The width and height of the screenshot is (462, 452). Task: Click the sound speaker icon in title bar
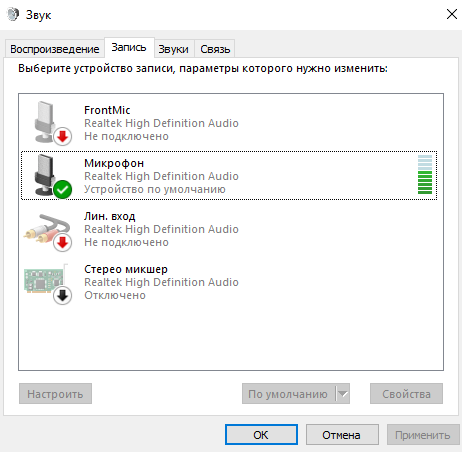(x=13, y=15)
